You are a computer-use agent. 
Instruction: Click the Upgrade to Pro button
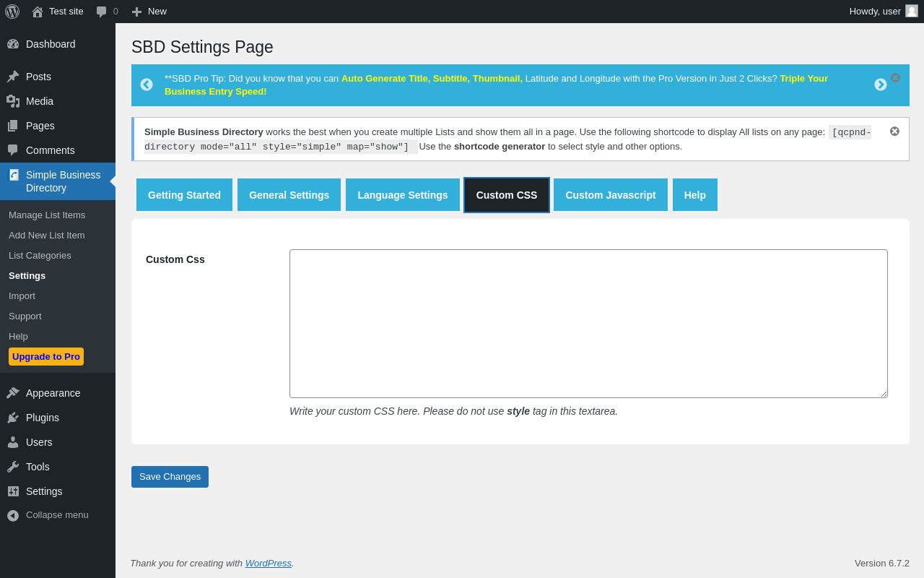click(x=46, y=357)
